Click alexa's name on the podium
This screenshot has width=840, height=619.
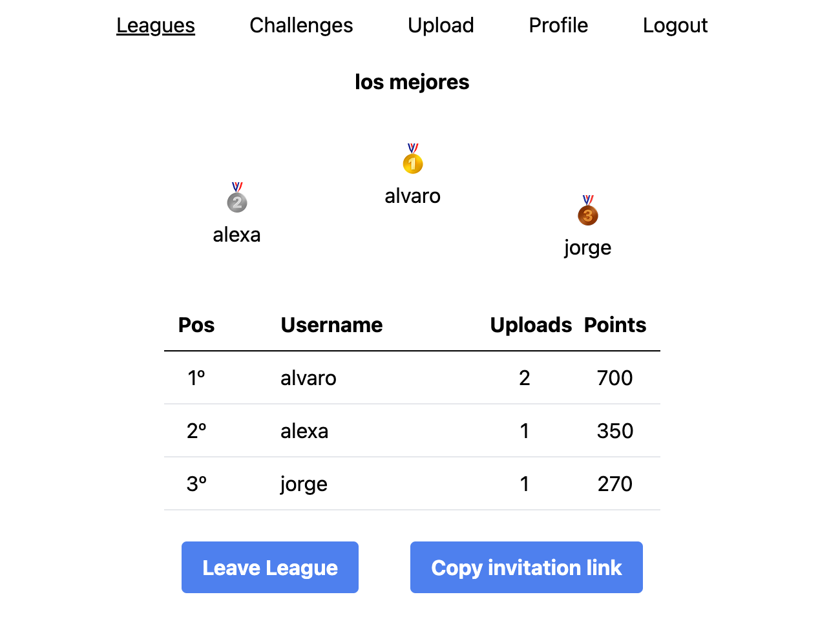[236, 235]
